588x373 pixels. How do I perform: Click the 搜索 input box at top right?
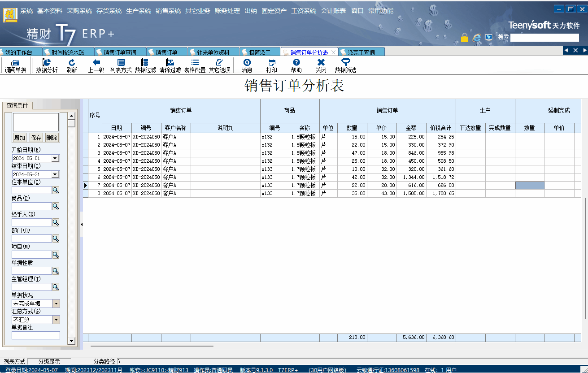pos(544,38)
